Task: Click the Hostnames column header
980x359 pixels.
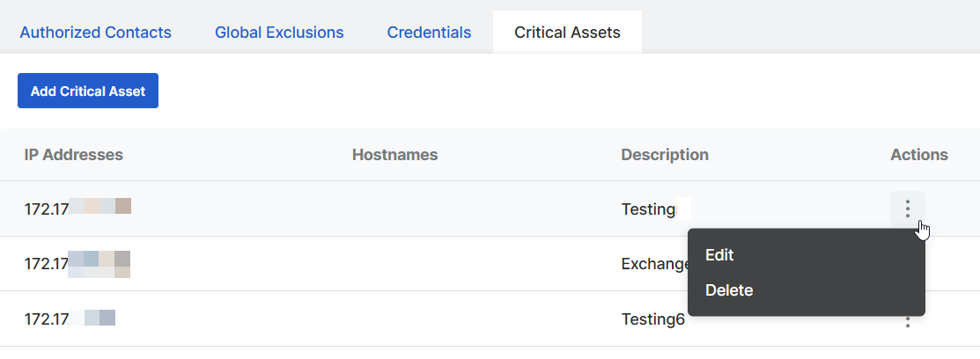Action: click(x=394, y=155)
